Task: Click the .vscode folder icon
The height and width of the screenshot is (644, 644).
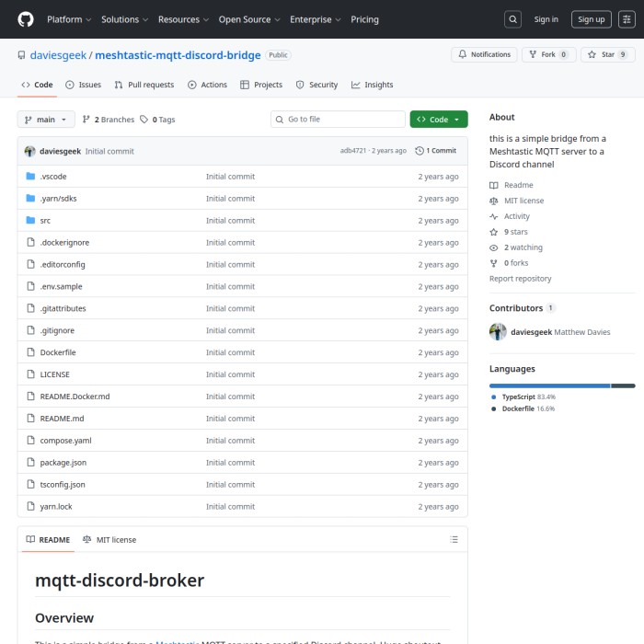Action: pos(30,177)
